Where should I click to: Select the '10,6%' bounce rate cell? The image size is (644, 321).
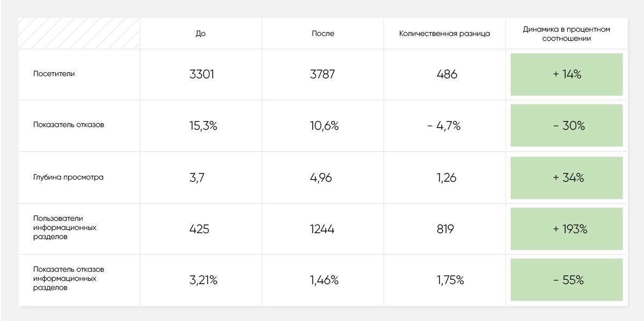[x=324, y=126]
